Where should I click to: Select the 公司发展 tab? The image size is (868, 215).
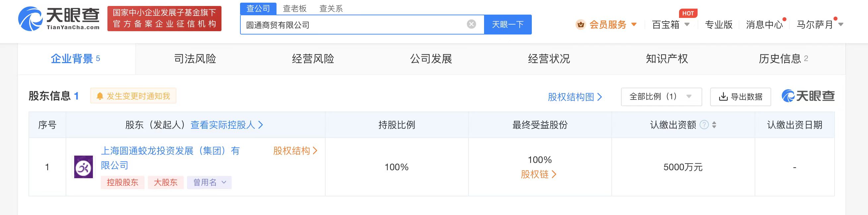431,59
